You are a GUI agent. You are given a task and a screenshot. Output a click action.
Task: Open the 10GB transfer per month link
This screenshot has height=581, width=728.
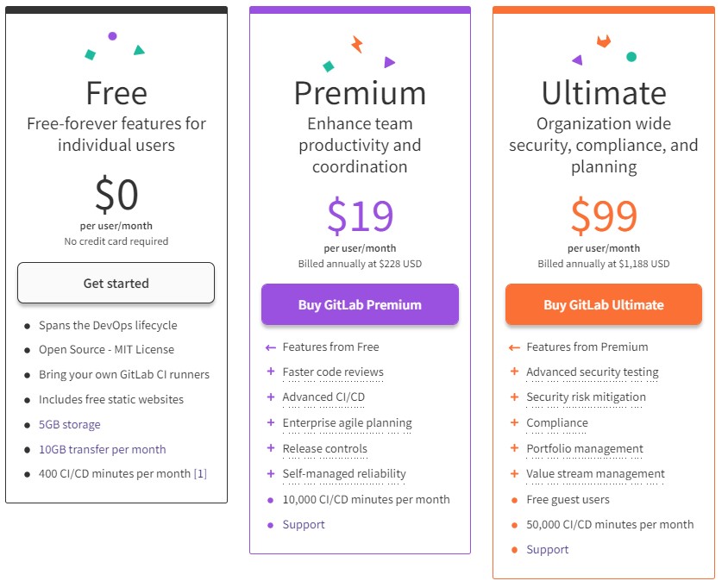[102, 449]
